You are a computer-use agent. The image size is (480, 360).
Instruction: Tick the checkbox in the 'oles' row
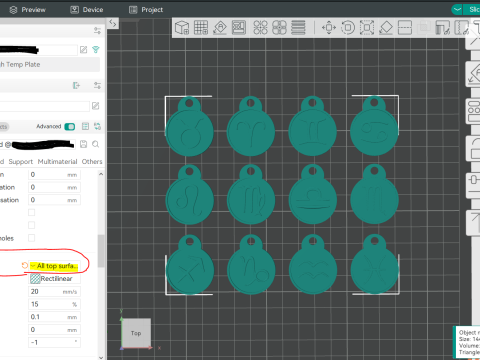pos(31,238)
